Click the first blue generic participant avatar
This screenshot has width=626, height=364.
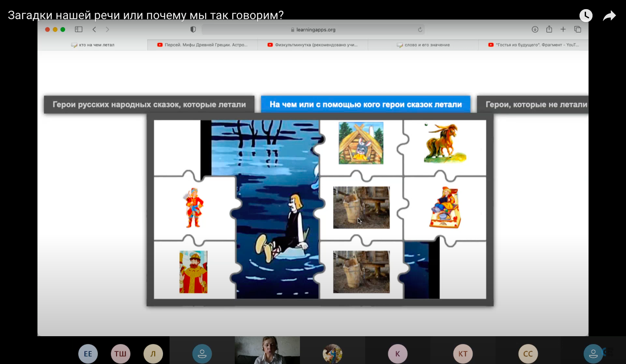[202, 354]
